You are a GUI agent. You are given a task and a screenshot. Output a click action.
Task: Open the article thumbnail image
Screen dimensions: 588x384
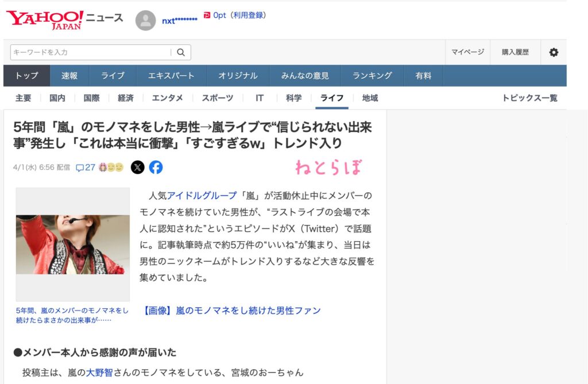tap(73, 245)
